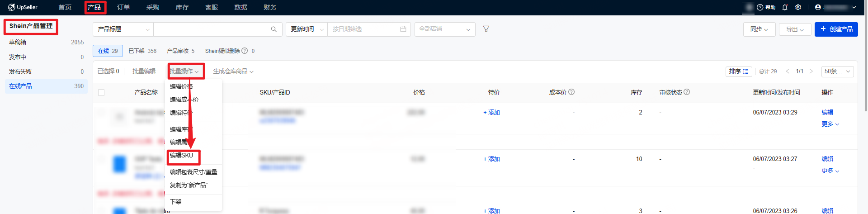Click the user account avatar icon

(x=818, y=7)
